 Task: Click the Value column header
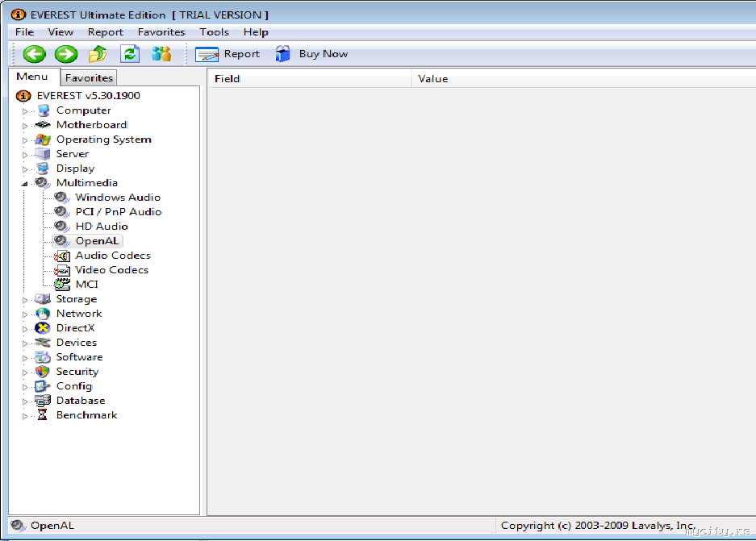[x=583, y=78]
